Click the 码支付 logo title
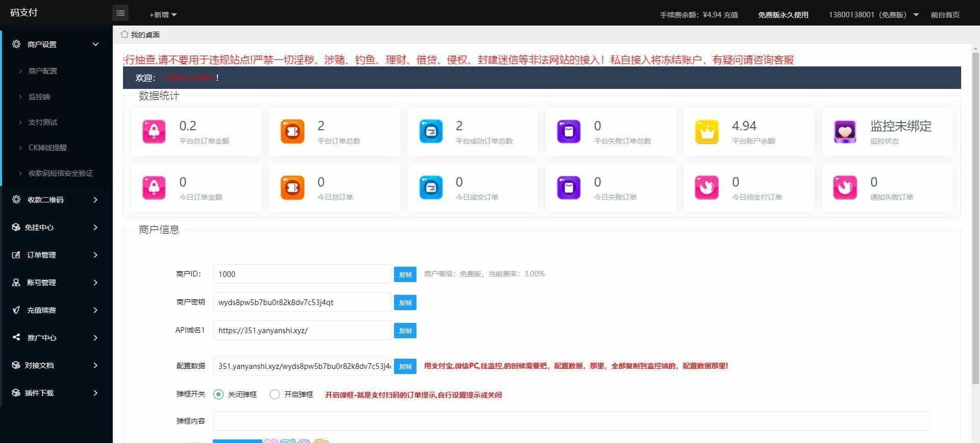980x443 pixels. (x=24, y=12)
